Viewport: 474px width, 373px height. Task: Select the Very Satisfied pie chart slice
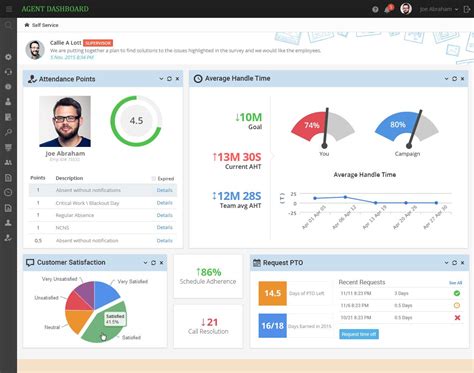pos(105,293)
